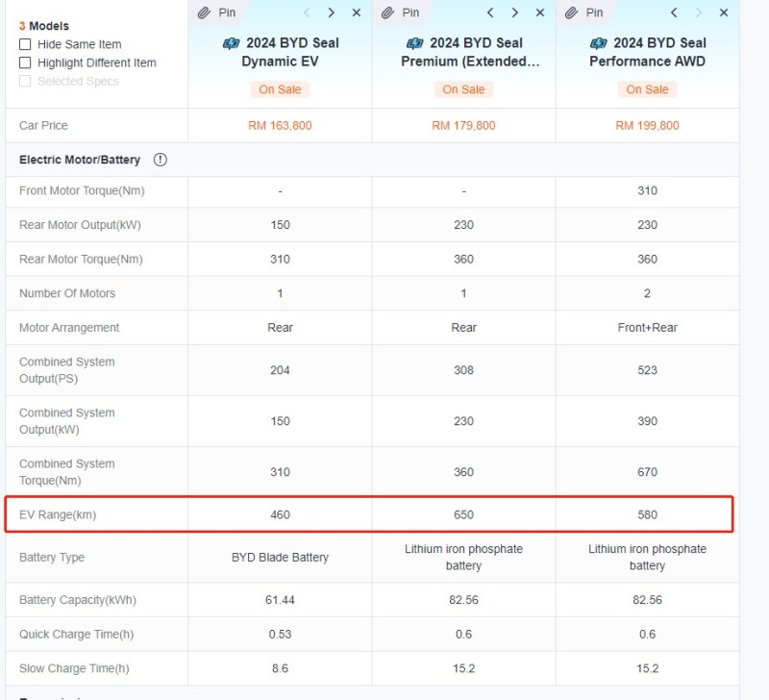Click the Car Price row label
The image size is (769, 700).
[x=43, y=126]
